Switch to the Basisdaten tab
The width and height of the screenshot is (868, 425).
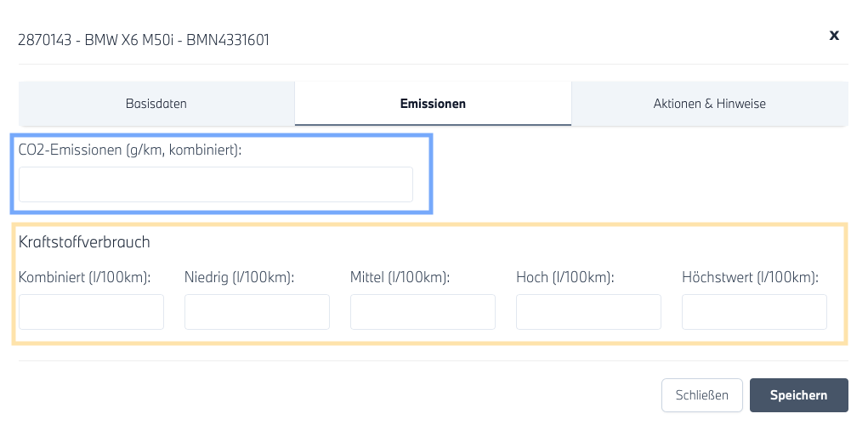(x=156, y=104)
